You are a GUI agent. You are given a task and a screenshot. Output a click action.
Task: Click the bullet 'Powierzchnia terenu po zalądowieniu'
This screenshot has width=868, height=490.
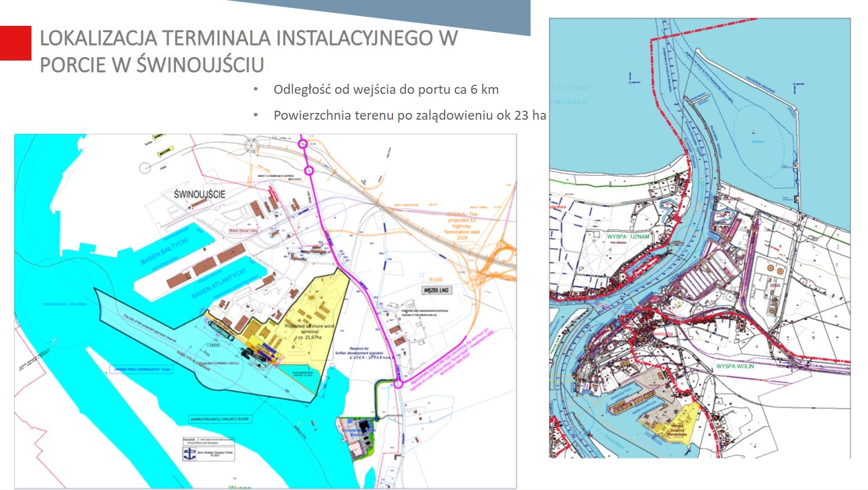pyautogui.click(x=409, y=115)
